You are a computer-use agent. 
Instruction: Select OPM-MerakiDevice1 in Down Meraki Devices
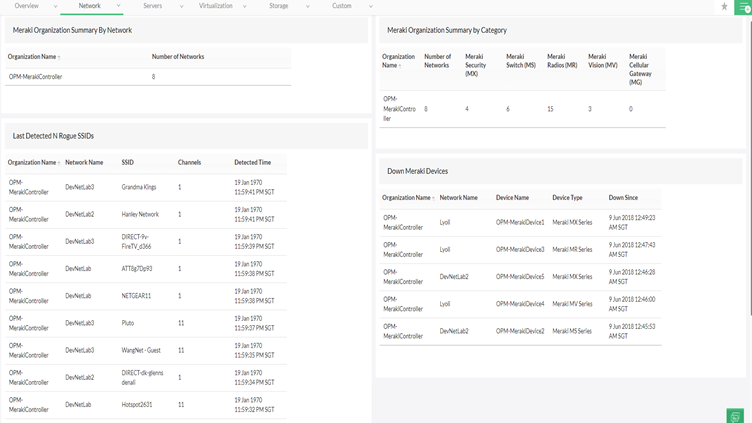pyautogui.click(x=520, y=222)
